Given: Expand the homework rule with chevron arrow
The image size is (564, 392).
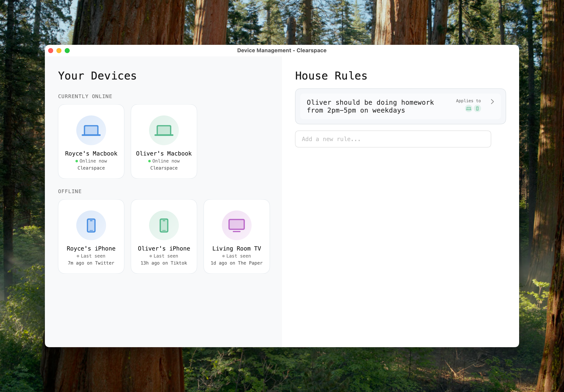Looking at the screenshot, I should [492, 102].
